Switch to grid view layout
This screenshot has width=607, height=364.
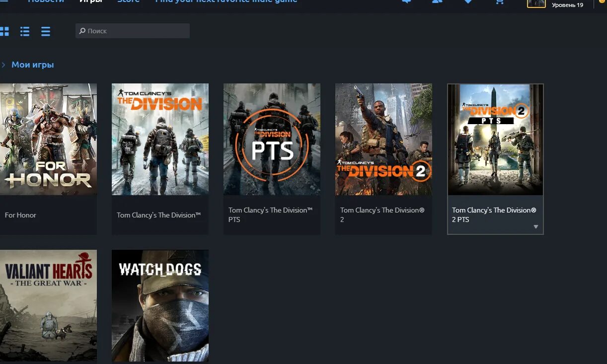pos(4,31)
